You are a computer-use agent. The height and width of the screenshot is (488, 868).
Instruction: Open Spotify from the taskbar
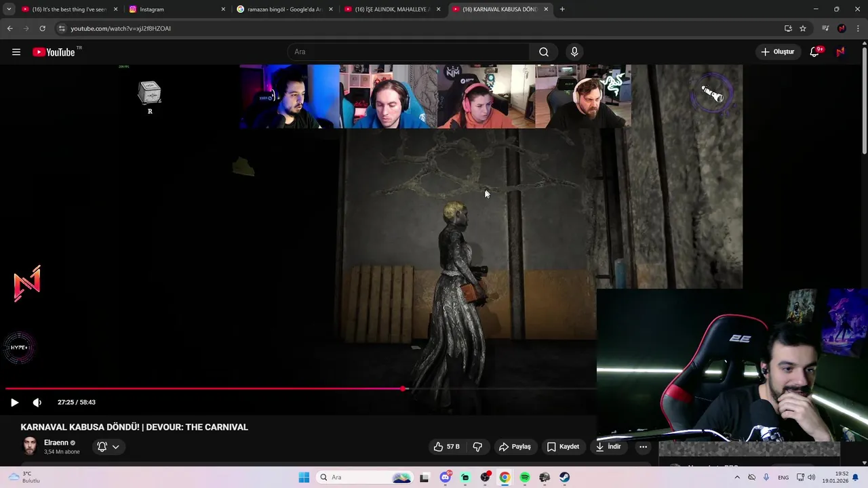pyautogui.click(x=525, y=477)
